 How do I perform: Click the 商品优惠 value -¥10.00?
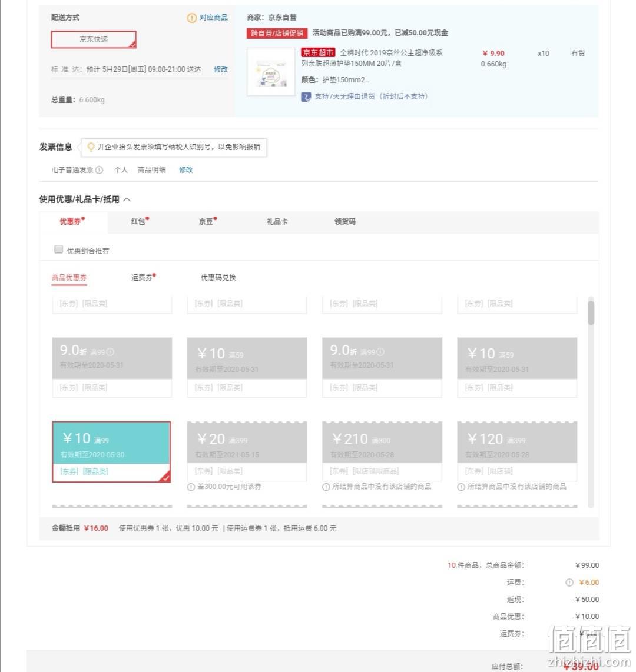585,617
